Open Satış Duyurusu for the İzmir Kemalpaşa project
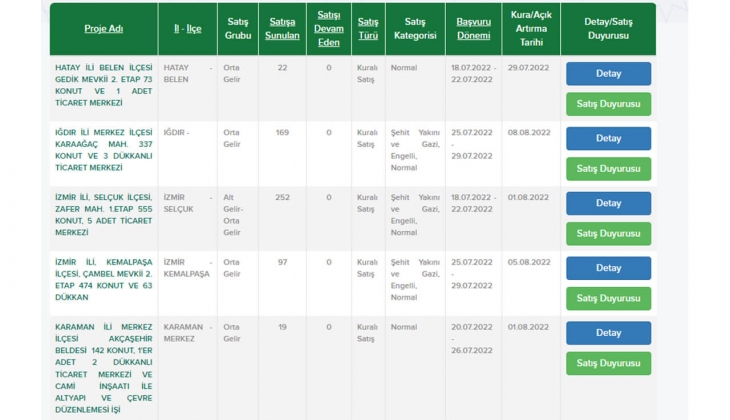This screenshot has height=420, width=730. coord(608,298)
